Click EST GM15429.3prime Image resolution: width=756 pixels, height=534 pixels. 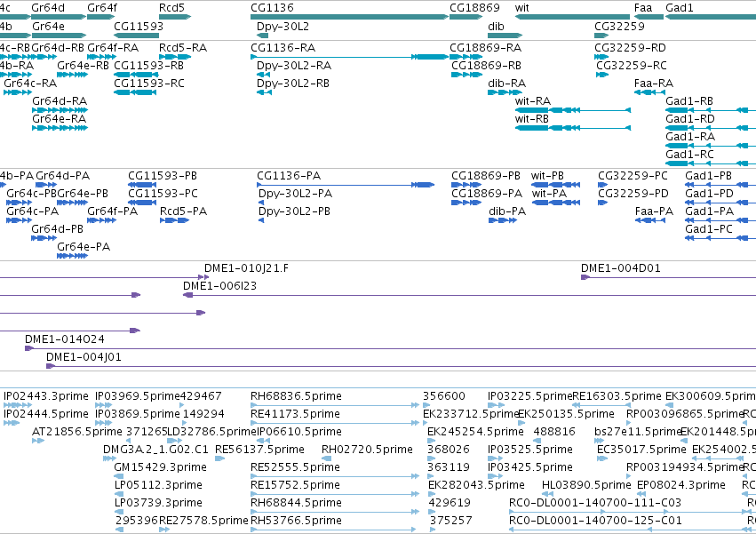coord(119,476)
